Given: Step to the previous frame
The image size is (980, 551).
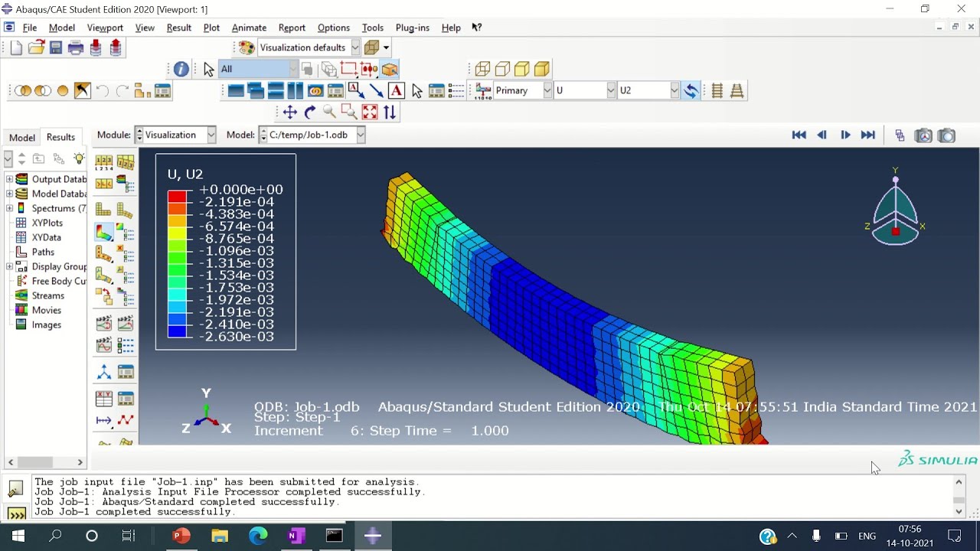Looking at the screenshot, I should 822,135.
